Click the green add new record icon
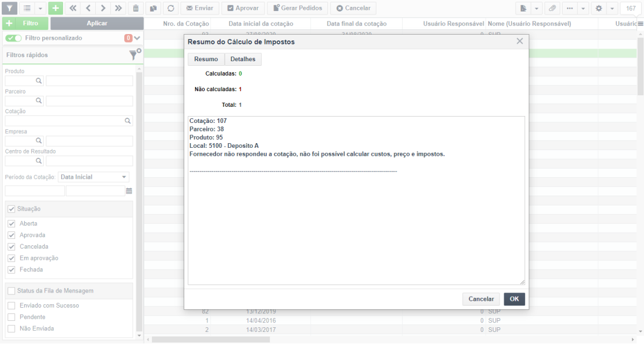 (x=55, y=8)
